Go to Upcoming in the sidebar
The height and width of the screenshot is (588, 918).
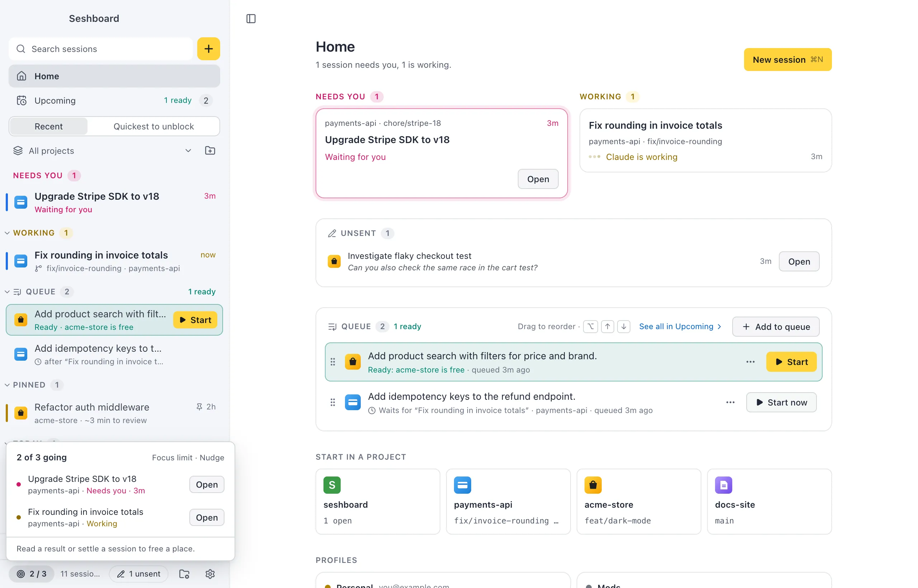tap(114, 100)
